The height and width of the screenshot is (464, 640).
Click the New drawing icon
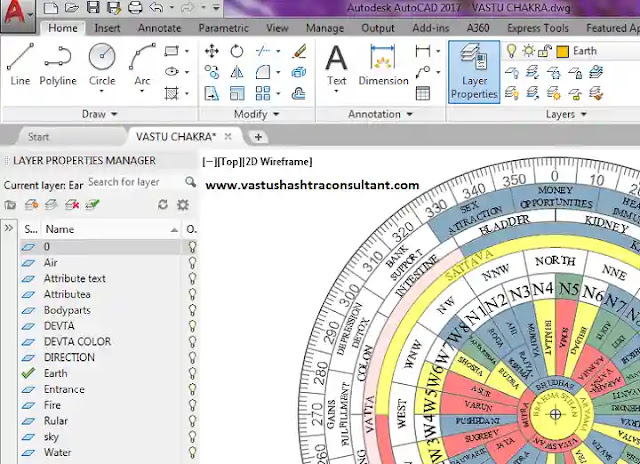tap(51, 7)
